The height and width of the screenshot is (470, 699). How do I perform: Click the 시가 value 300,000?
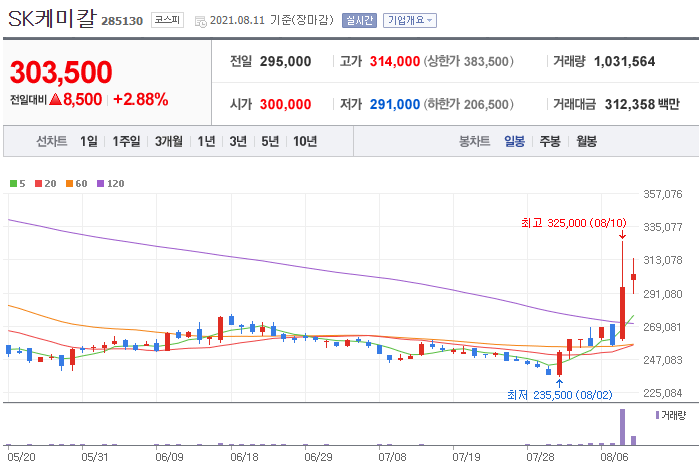(285, 104)
